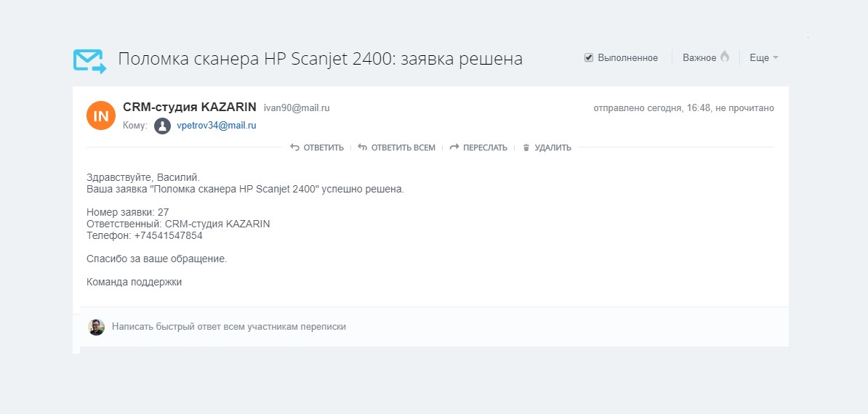The width and height of the screenshot is (868, 414).
Task: Delete the email using the trash icon
Action: coord(526,147)
